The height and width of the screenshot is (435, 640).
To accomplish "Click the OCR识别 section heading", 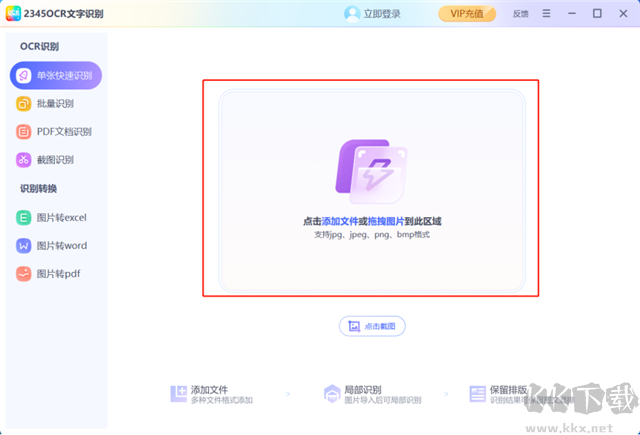I will click(40, 47).
